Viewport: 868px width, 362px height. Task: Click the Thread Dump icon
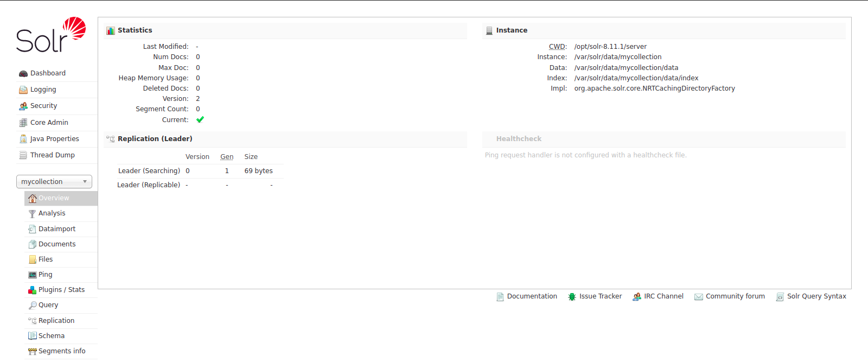23,155
